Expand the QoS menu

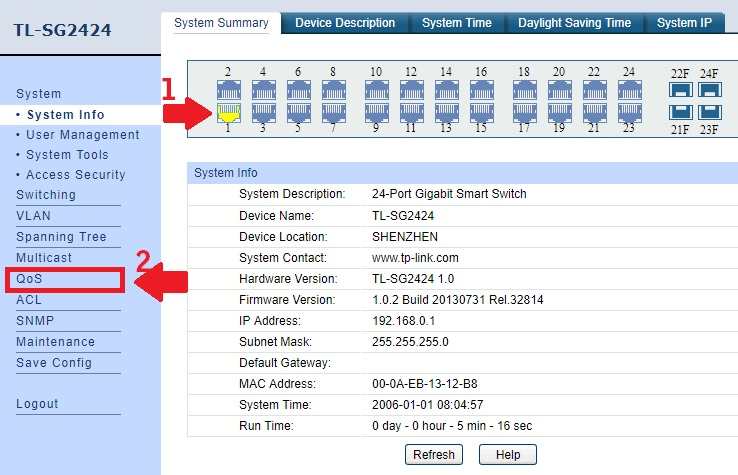pyautogui.click(x=29, y=279)
